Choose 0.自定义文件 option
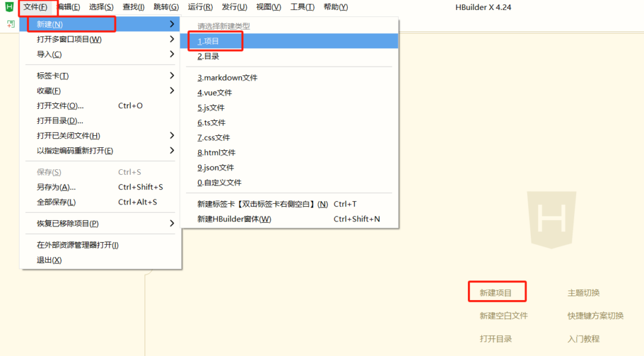Screen dimensions: 644x356 [x=289, y=182]
